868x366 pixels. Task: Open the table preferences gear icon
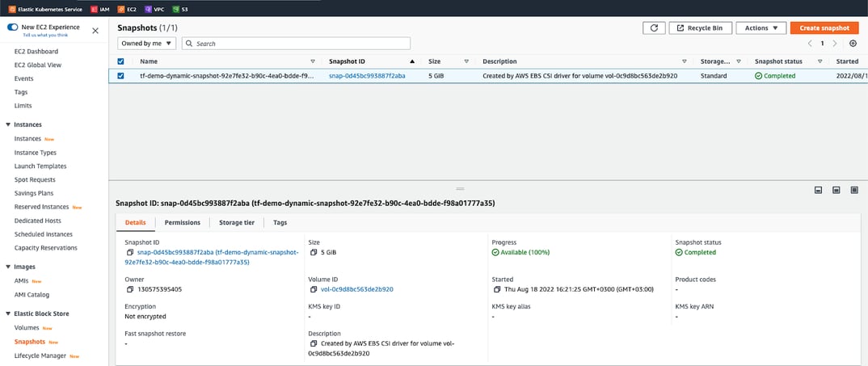853,43
